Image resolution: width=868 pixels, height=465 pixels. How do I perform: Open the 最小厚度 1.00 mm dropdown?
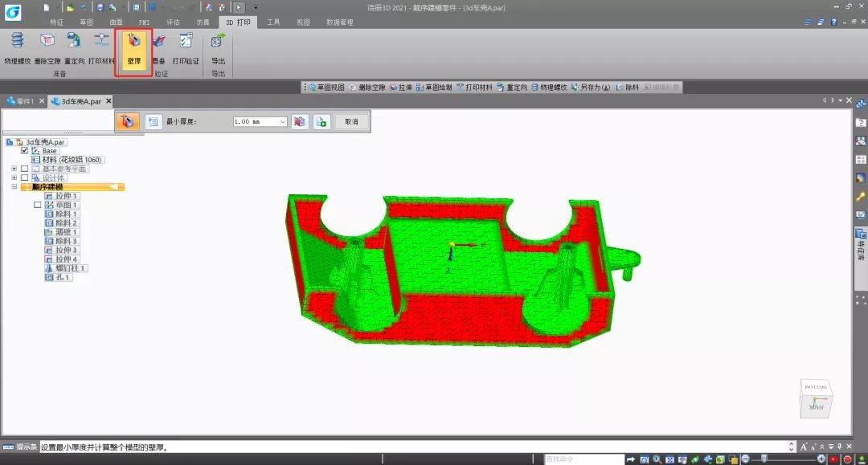[x=282, y=121]
